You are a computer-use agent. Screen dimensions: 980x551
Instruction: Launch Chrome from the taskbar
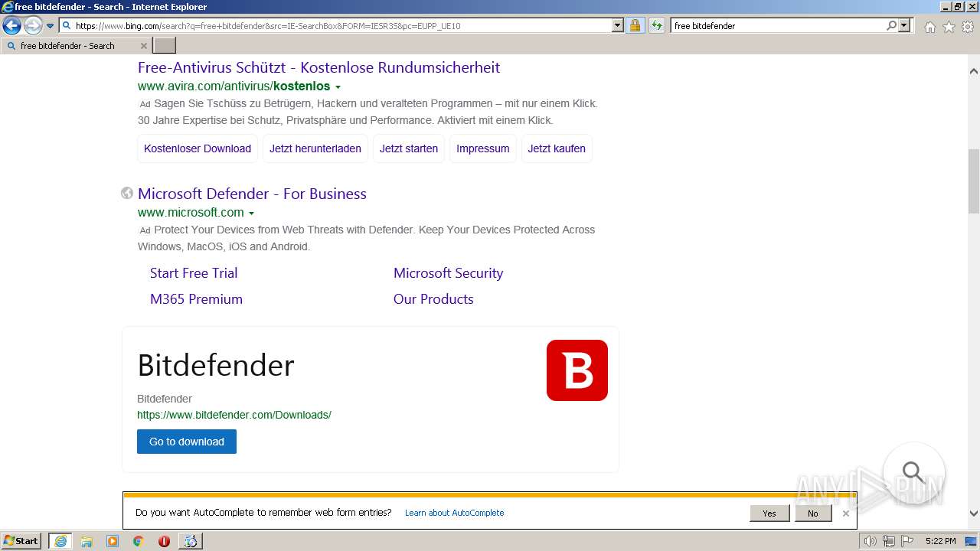coord(139,541)
